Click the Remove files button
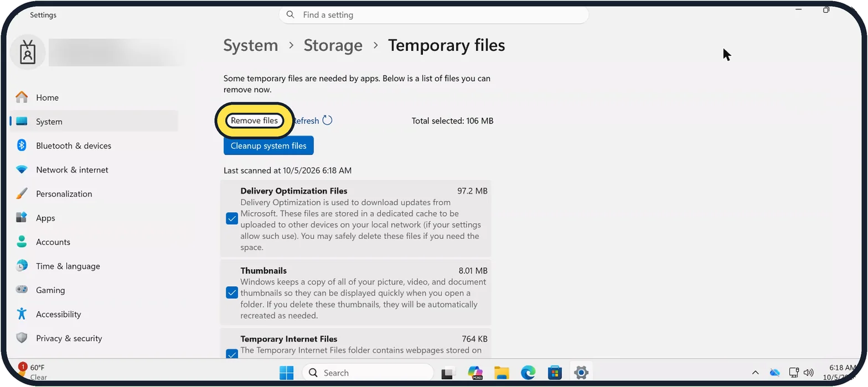 [x=254, y=121]
